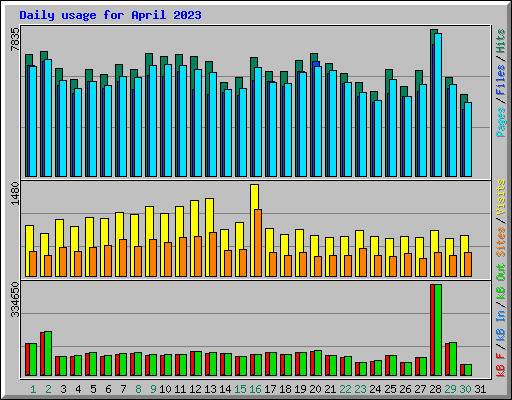Click the 'kB F' legend label

(x=501, y=365)
